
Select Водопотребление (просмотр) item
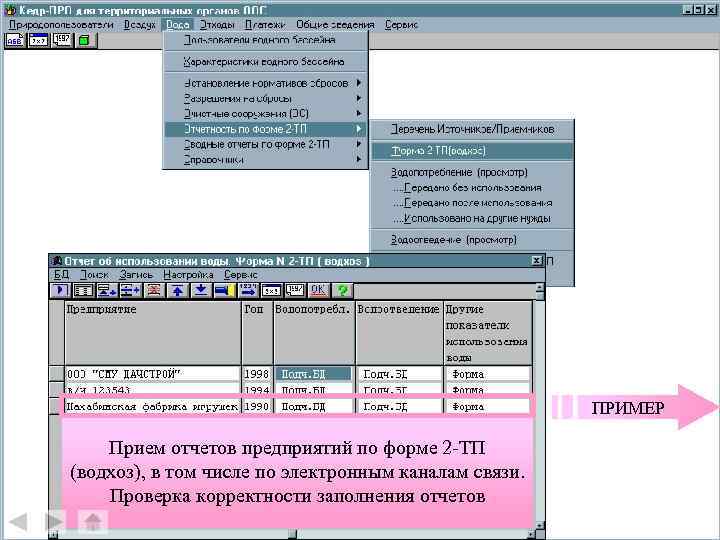click(x=472, y=172)
